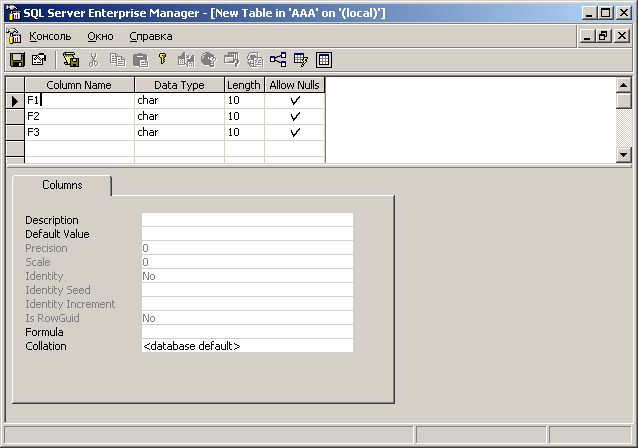The image size is (638, 448).
Task: Select row F1 using its row selector arrow
Action: pos(15,101)
